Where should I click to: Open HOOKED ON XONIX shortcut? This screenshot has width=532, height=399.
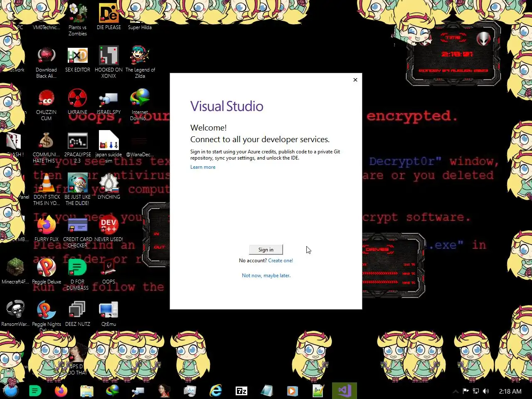point(109,62)
